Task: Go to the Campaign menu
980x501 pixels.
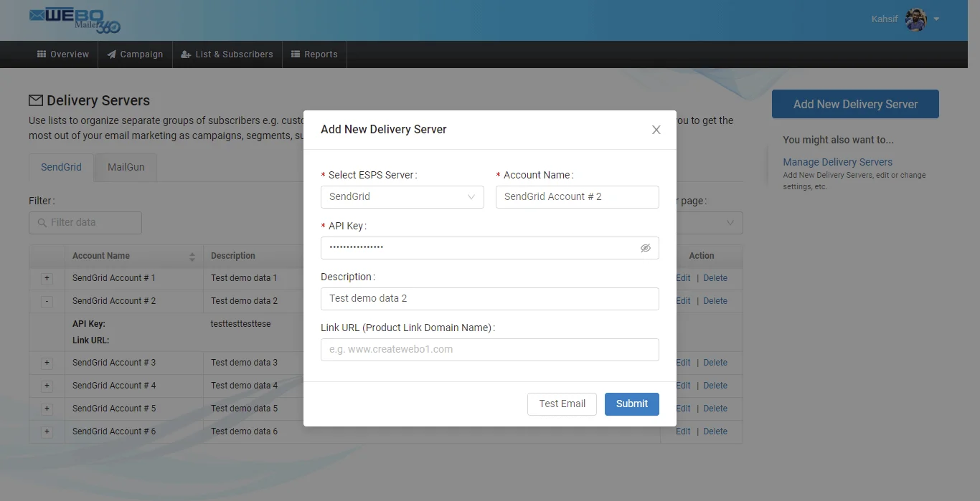Action: click(135, 54)
